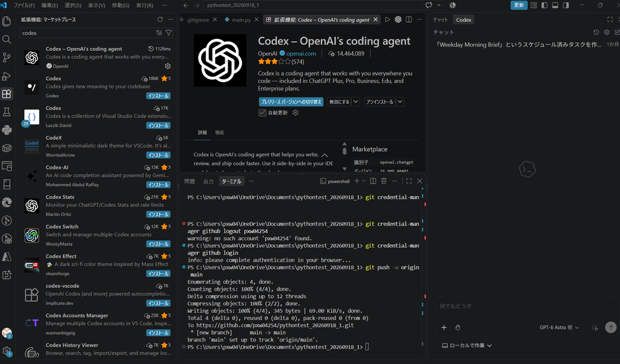Screen dimensions: 620x364
Task: Expand the disable button dropdown arrow
Action: coord(355,102)
